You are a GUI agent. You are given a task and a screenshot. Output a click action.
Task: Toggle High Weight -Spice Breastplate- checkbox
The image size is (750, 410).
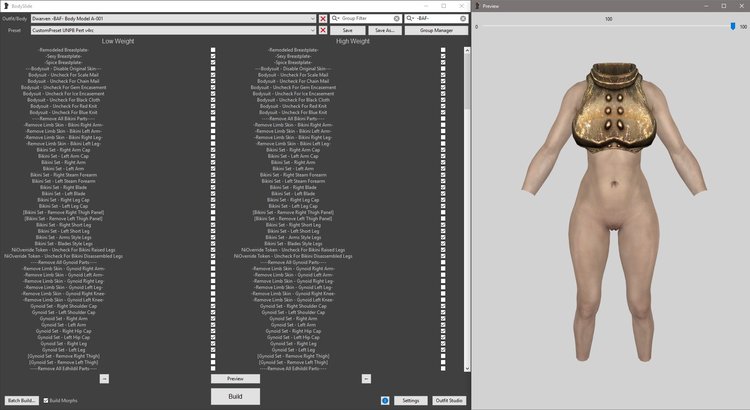tap(443, 62)
